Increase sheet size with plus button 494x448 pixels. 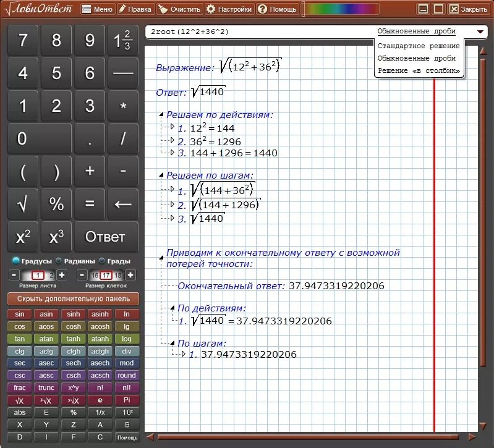point(62,275)
